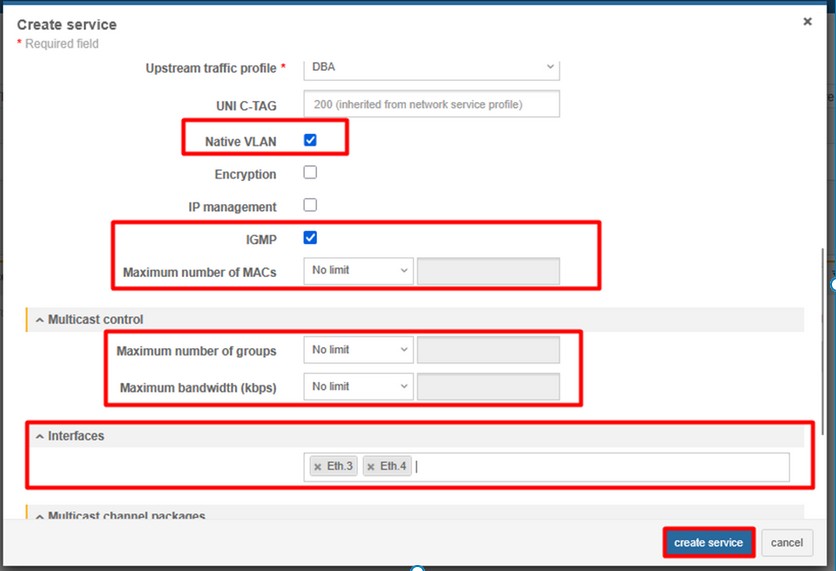Click the create service button

pyautogui.click(x=708, y=543)
